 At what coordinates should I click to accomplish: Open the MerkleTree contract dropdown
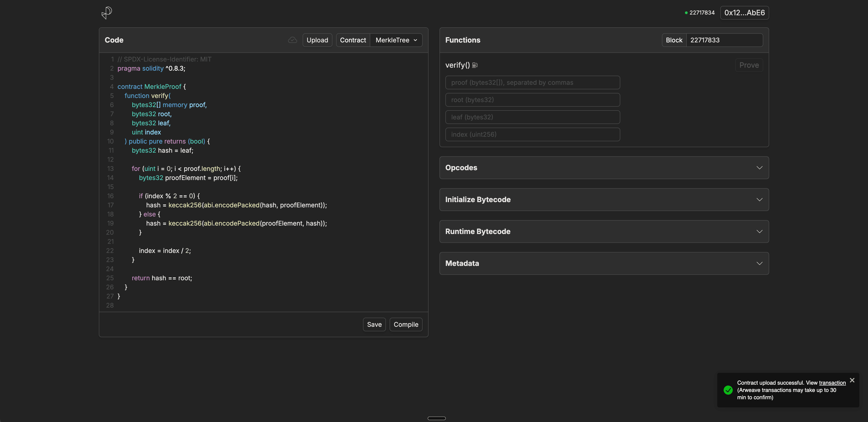pyautogui.click(x=396, y=40)
